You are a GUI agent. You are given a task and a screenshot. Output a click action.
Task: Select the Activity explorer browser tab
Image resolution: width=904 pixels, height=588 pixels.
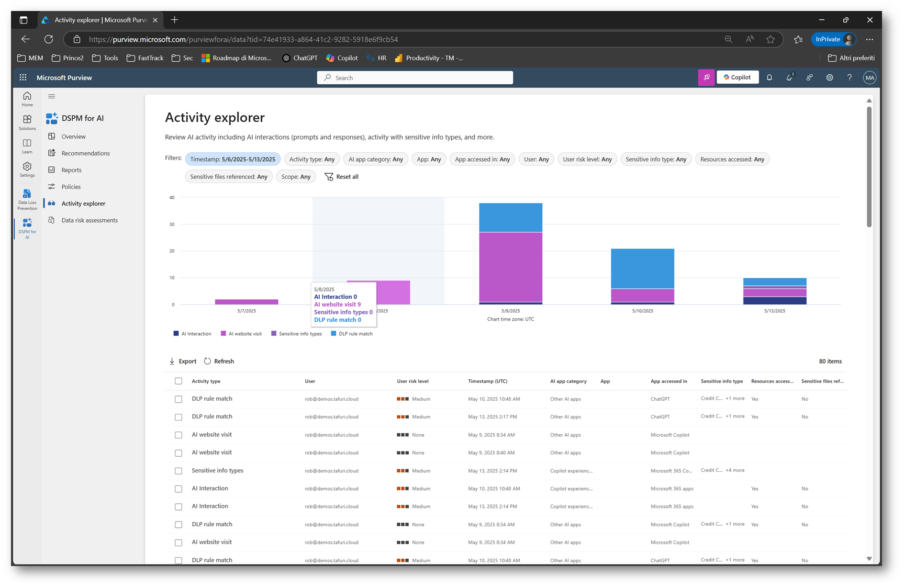(99, 20)
